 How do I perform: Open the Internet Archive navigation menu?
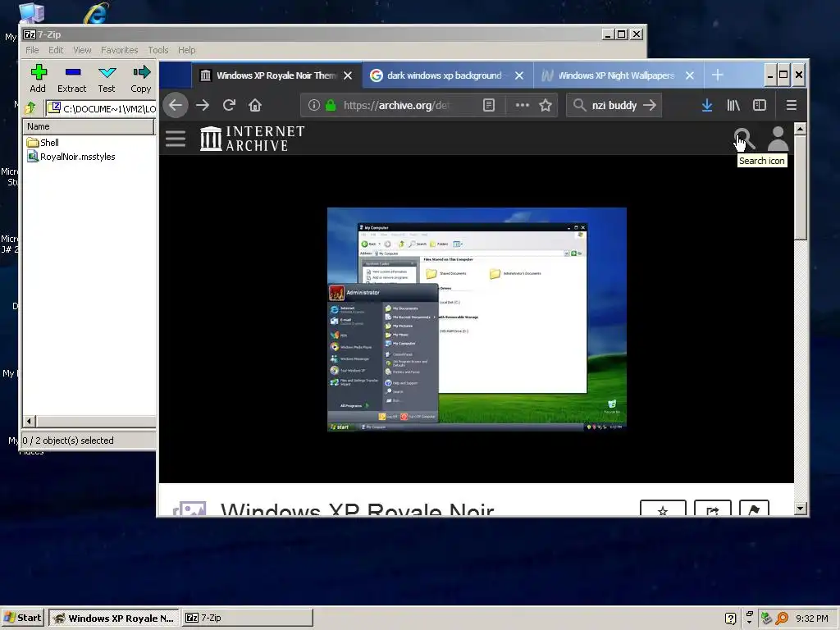176,139
